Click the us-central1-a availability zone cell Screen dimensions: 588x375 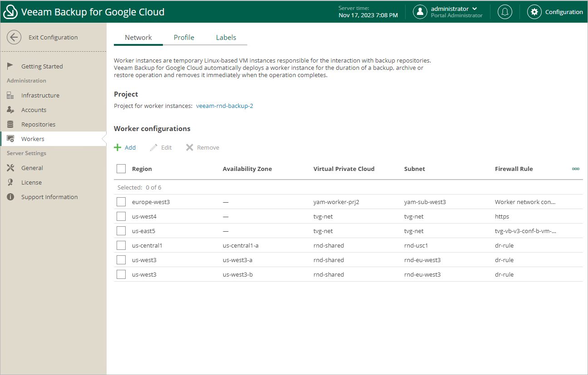[x=241, y=245]
